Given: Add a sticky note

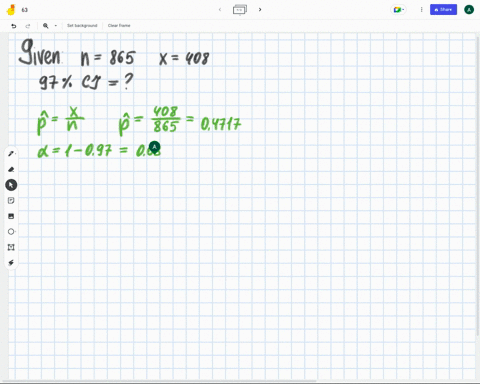Looking at the screenshot, I should [11, 200].
